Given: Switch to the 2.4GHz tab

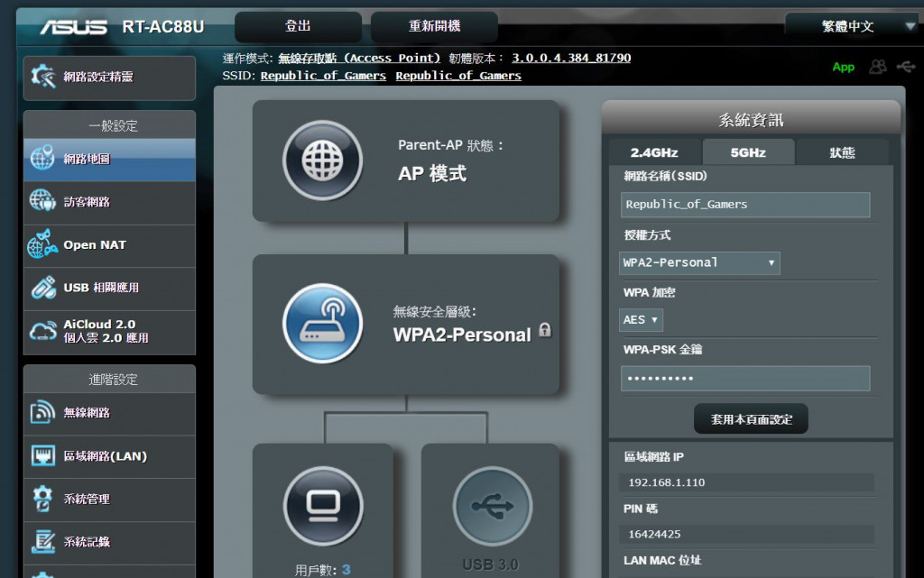Looking at the screenshot, I should click(x=654, y=153).
